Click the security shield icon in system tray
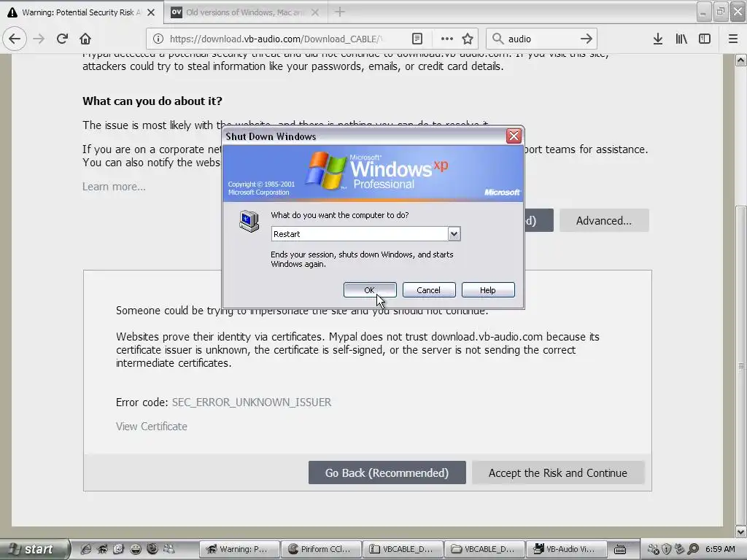This screenshot has height=560, width=747. click(x=667, y=549)
